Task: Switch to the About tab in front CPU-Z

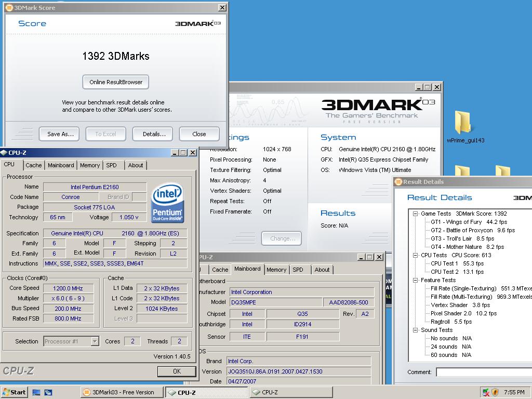Action: tap(136, 165)
